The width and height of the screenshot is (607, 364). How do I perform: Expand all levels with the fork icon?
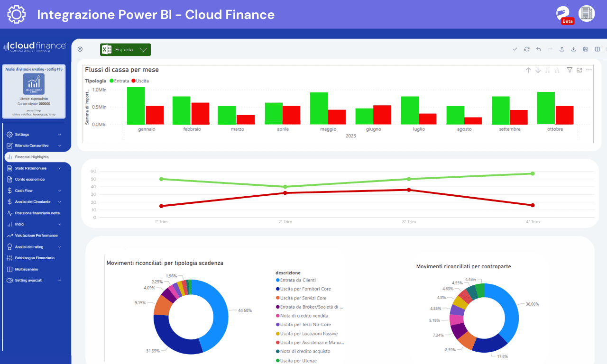point(557,70)
